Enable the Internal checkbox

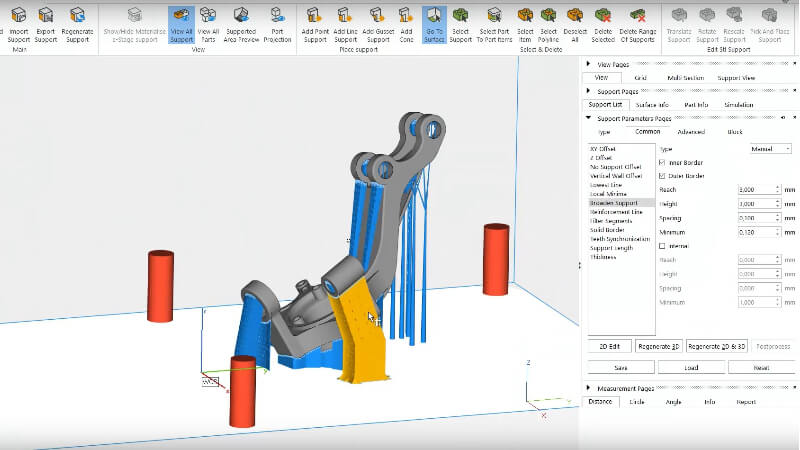click(664, 245)
